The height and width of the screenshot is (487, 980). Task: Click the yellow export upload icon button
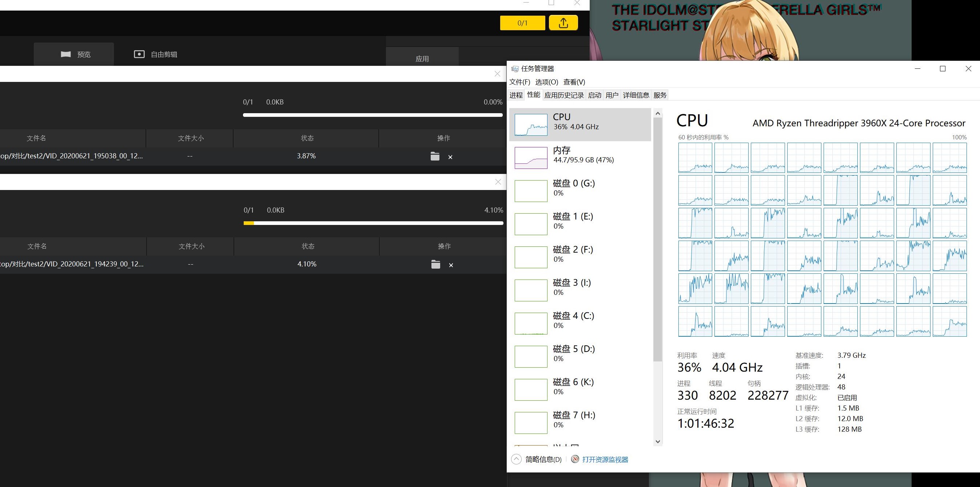click(x=563, y=23)
